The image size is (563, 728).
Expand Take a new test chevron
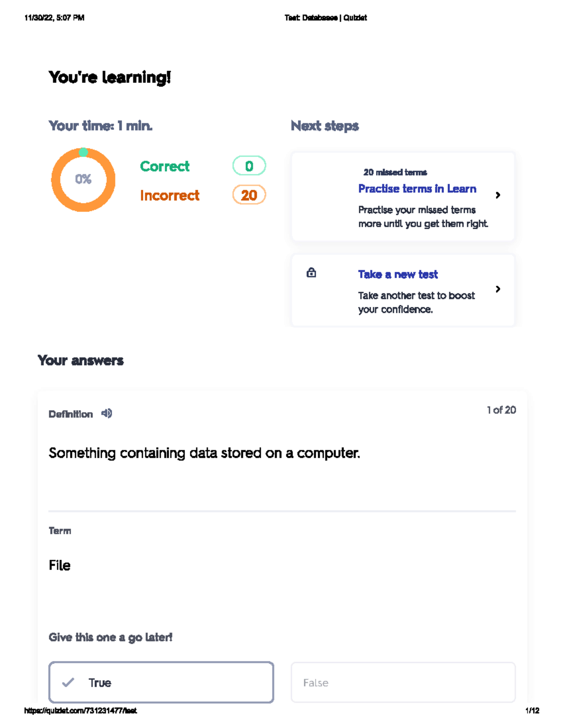498,289
